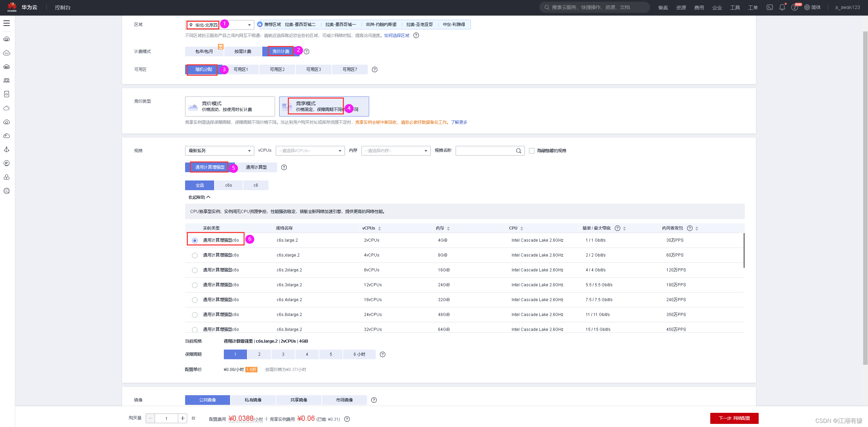Viewport: 868px width, 427px height.
Task: Click help icon next to availability zones
Action: [375, 69]
